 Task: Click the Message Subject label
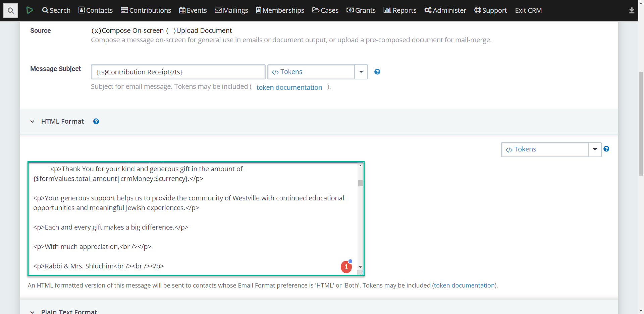pos(56,69)
